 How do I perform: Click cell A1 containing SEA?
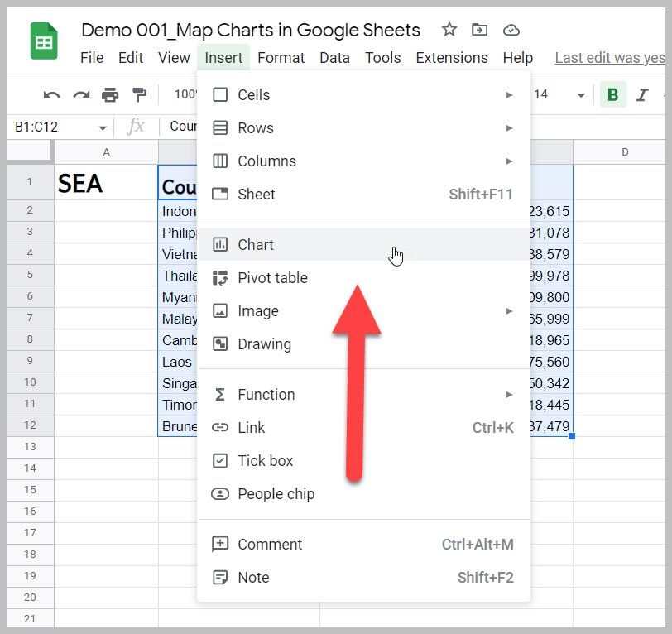(106, 182)
